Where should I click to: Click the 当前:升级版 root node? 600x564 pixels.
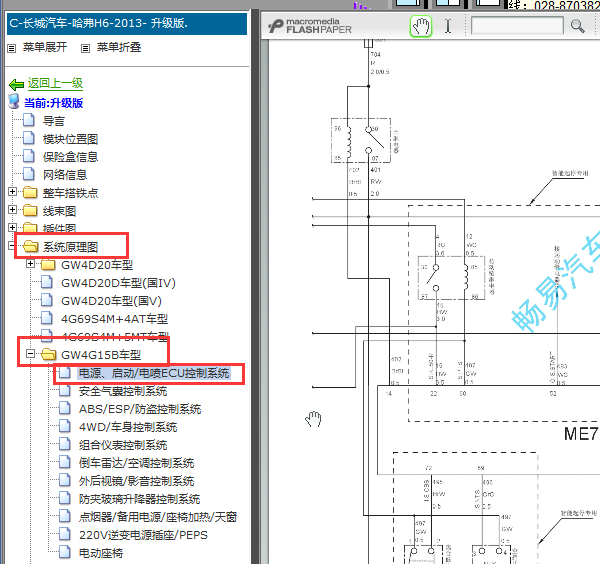tap(54, 103)
